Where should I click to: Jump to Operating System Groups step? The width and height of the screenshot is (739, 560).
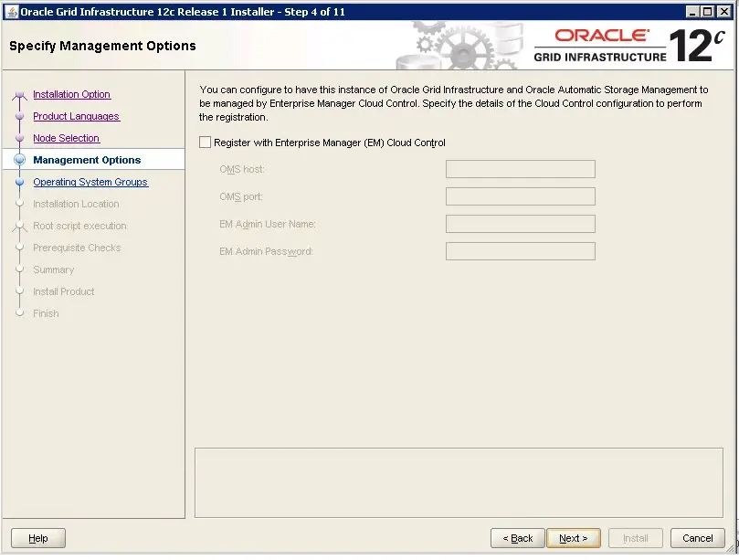[x=90, y=182]
